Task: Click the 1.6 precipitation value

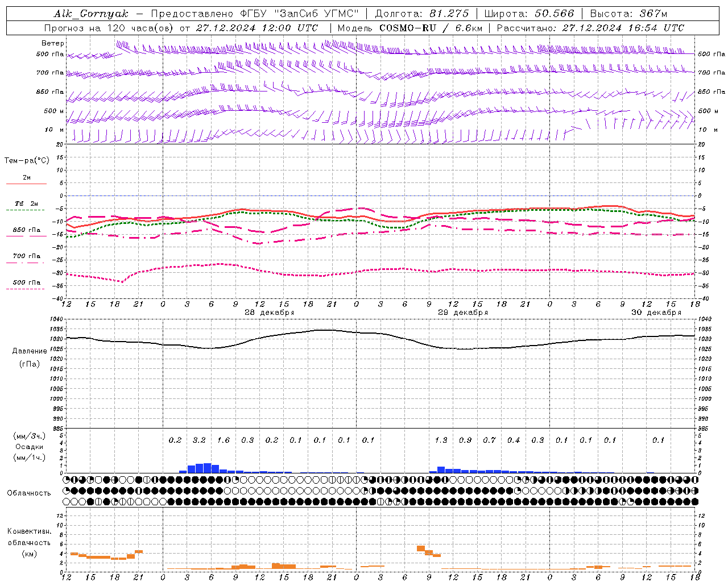Action: [x=224, y=440]
